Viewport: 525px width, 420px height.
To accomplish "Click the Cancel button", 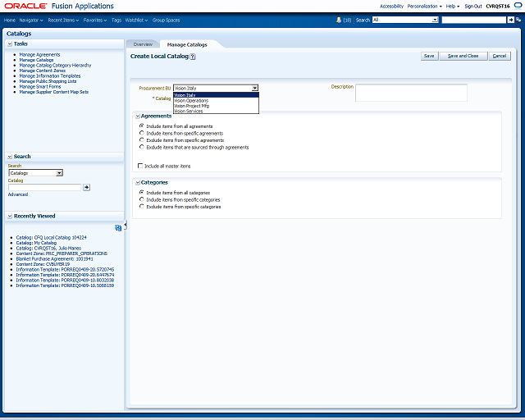I will [x=500, y=56].
